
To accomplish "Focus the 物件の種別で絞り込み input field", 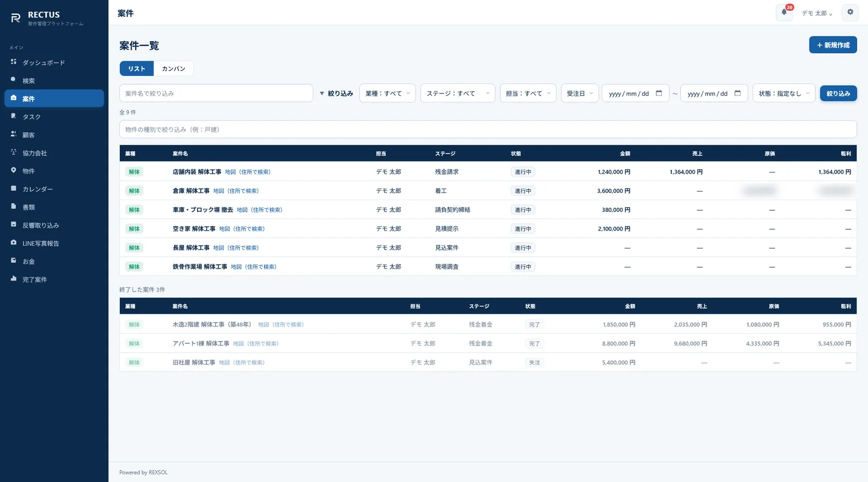I will pyautogui.click(x=488, y=130).
